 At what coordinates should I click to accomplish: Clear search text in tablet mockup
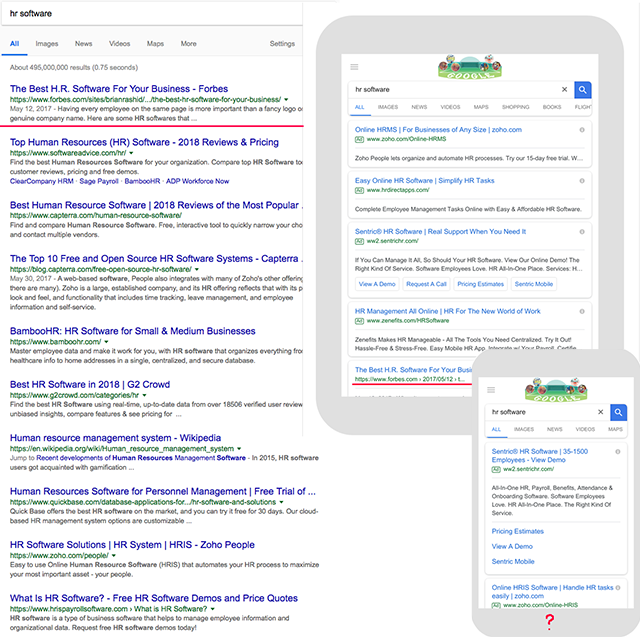tap(564, 89)
